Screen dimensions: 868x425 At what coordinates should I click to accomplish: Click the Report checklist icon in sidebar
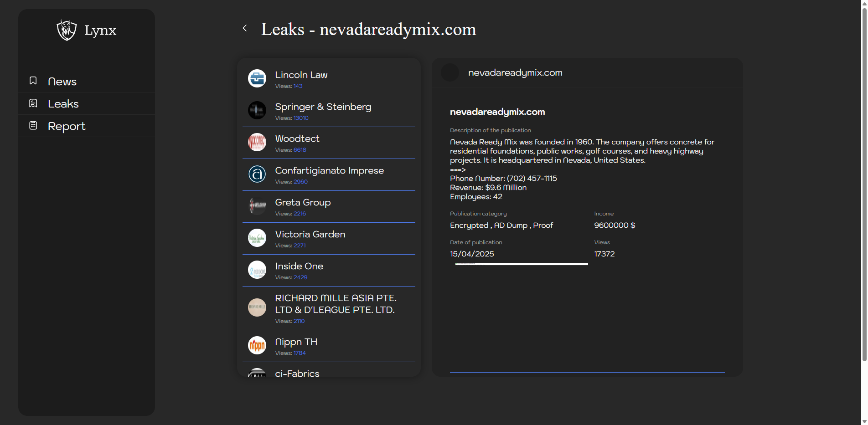[33, 126]
